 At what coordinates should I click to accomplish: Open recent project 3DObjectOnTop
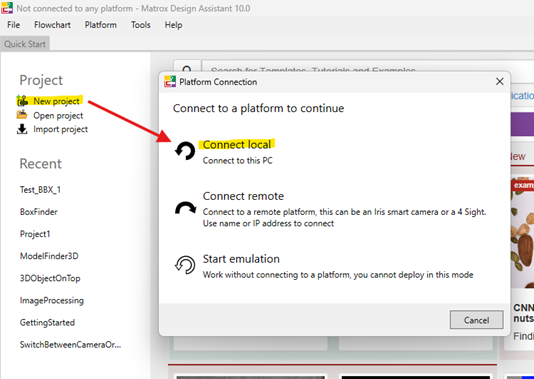pos(50,278)
